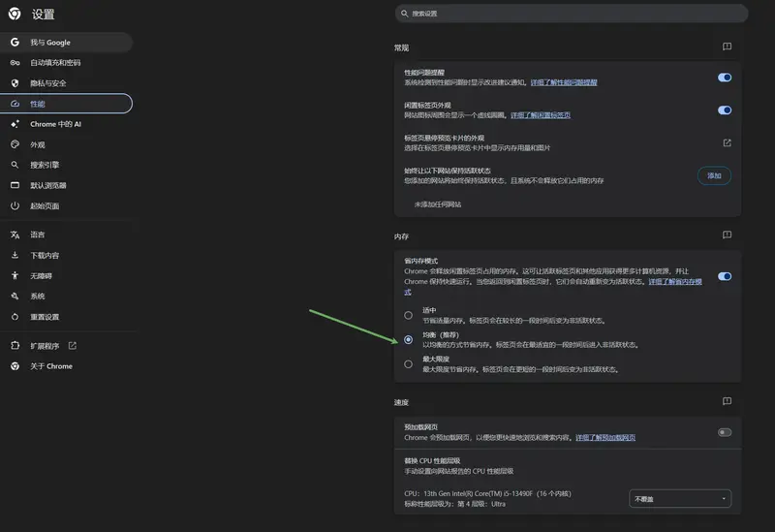775x532 pixels.
Task: Open 无障碍 settings page
Action: pos(66,276)
